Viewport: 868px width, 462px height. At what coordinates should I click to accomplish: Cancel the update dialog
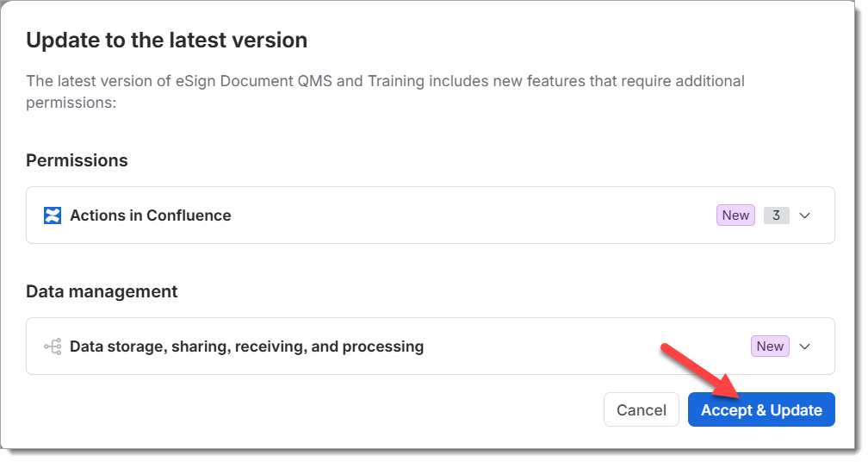pyautogui.click(x=641, y=410)
